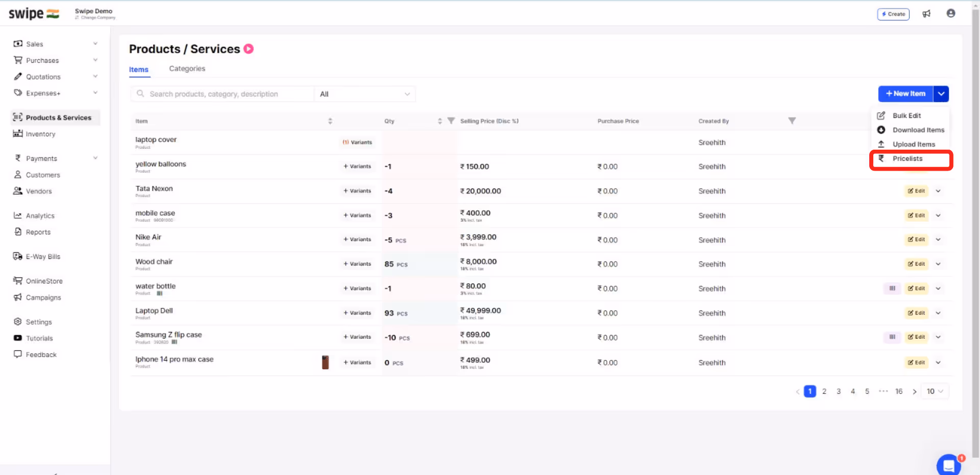Screen dimensions: 980x475
Task: Open the chat support bubble icon
Action: 948,465
